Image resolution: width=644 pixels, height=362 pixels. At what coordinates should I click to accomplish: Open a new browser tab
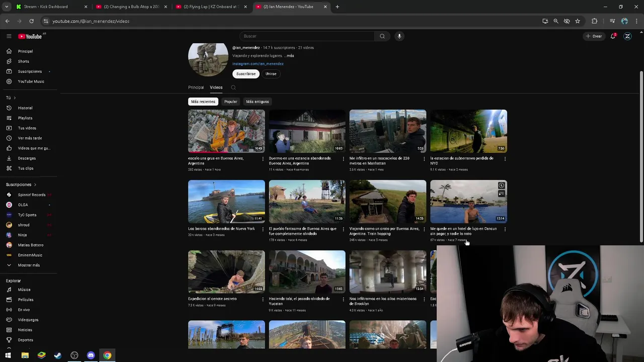pos(337,7)
